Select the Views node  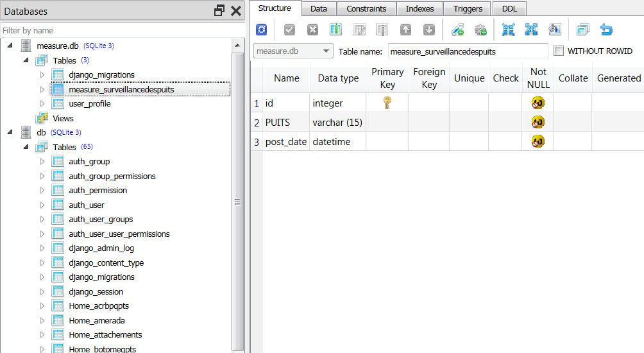63,118
